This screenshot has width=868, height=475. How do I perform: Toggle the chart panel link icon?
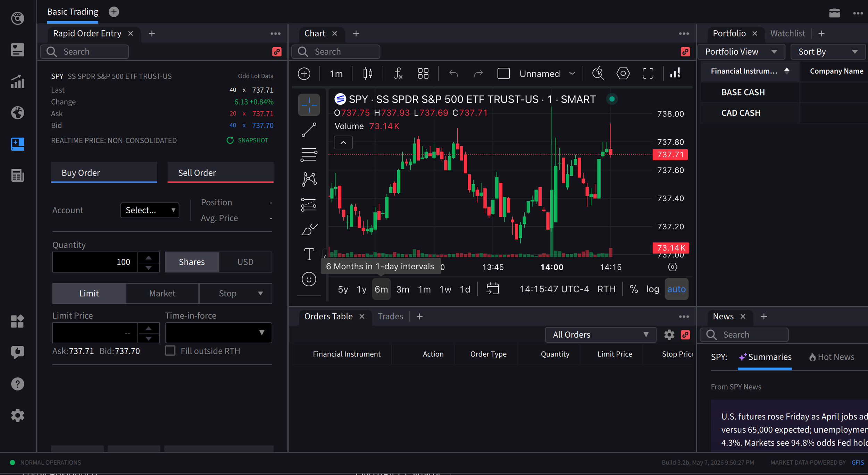click(x=685, y=52)
